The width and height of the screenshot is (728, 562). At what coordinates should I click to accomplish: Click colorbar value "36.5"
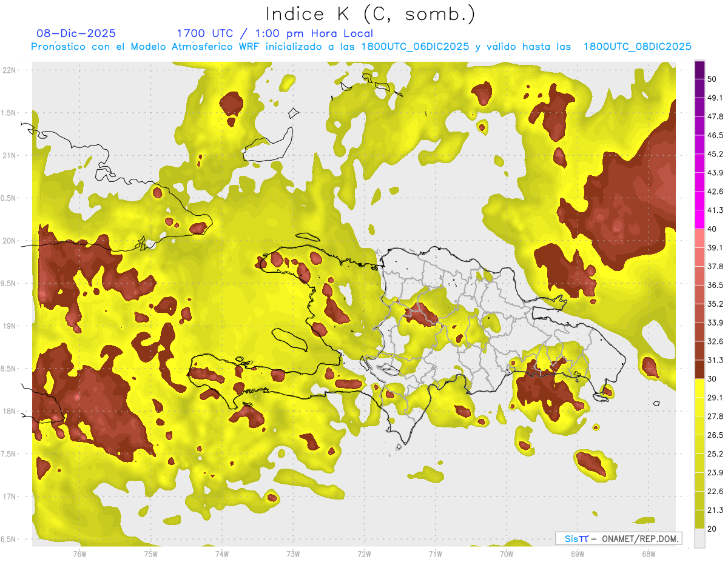tap(715, 285)
